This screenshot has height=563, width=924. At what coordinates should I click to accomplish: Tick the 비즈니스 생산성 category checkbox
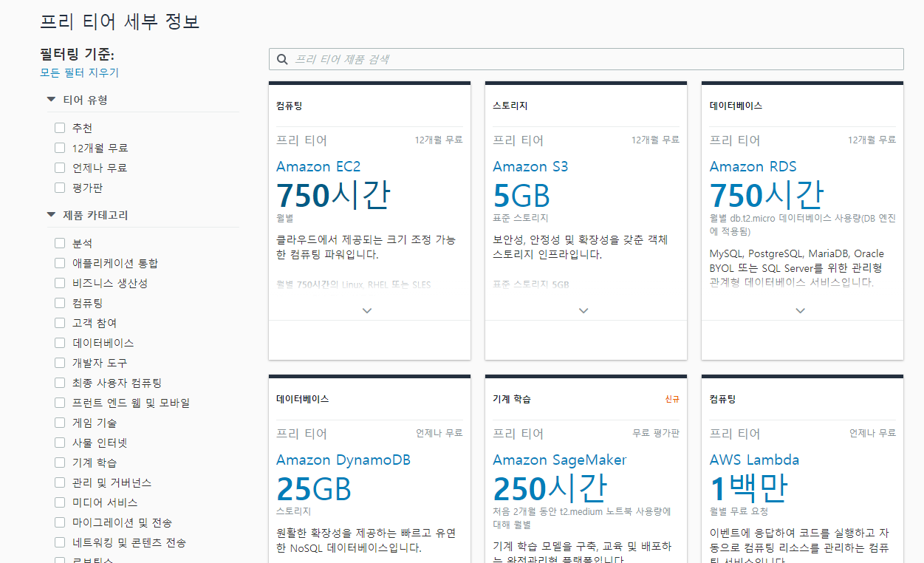click(60, 283)
